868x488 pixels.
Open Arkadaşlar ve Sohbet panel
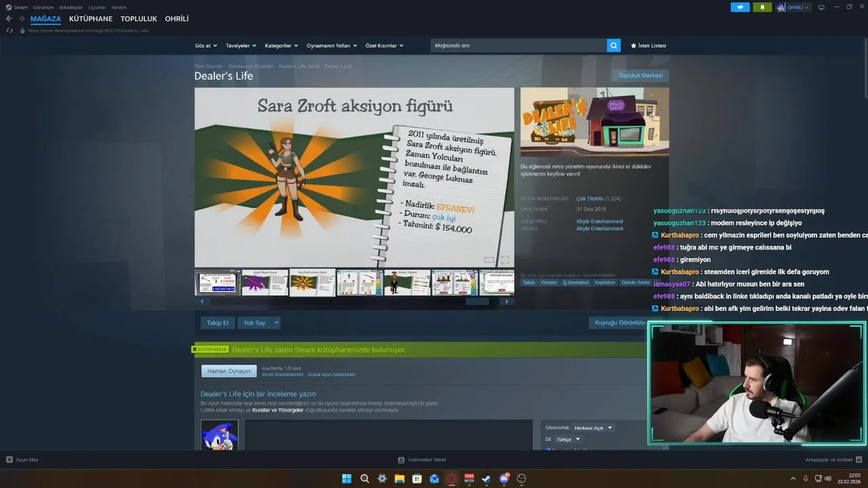tap(833, 460)
